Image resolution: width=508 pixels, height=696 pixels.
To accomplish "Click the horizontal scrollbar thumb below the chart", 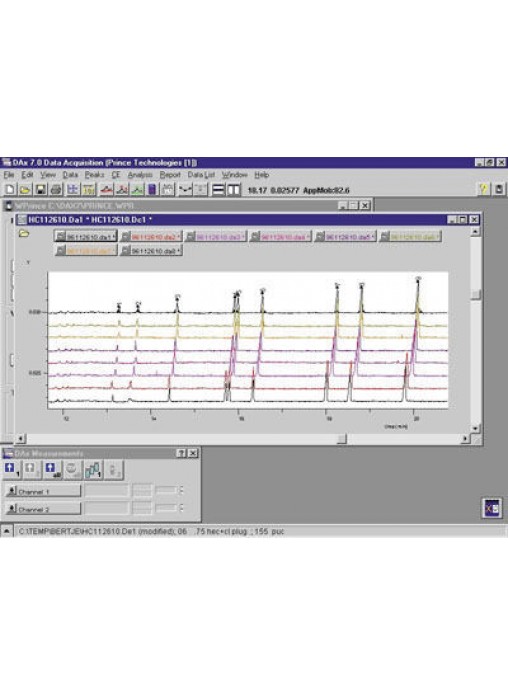I will coord(341,439).
